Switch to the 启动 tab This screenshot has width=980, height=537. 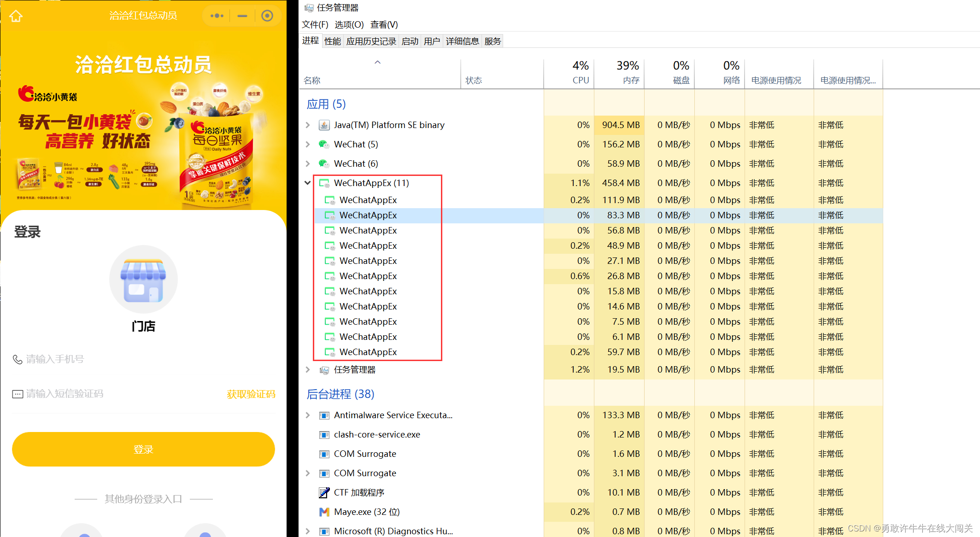(x=410, y=41)
